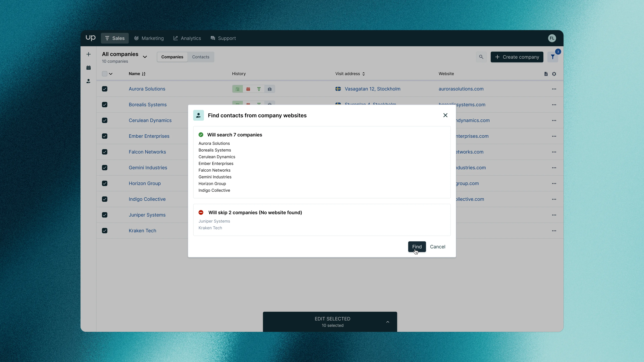The width and height of the screenshot is (644, 362).
Task: Click 'Kraken Tech' in the dialog skip list
Action: 210,228
